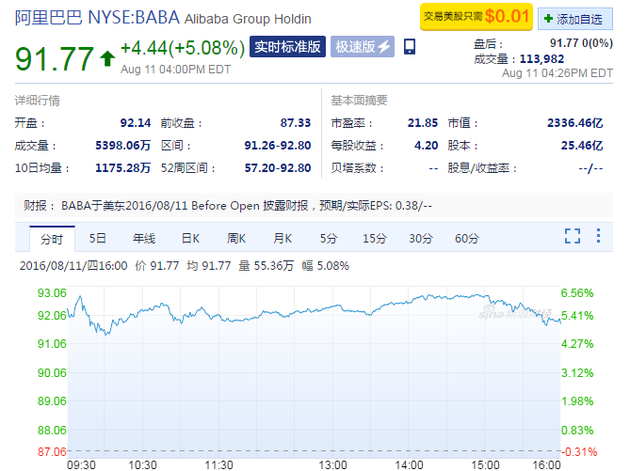This screenshot has height=471, width=630.
Task: Click after-hours price 91.77 0(0%)
Action: click(x=581, y=43)
